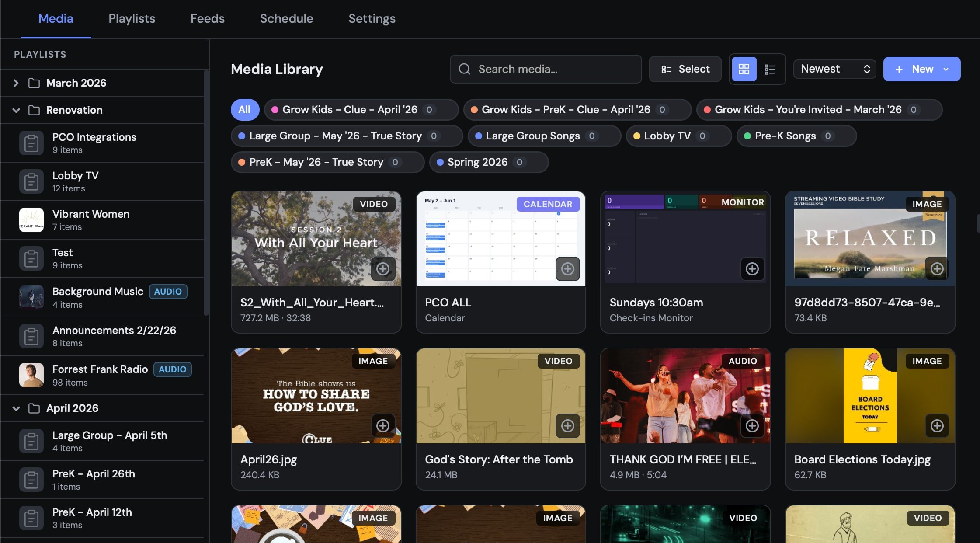This screenshot has width=980, height=543.
Task: Add Sundays 10:30am monitor via plus icon
Action: 752,269
